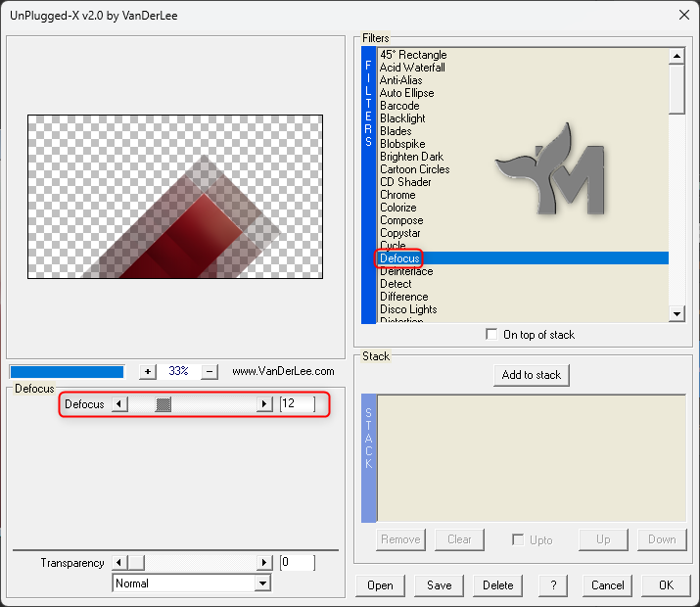
Task: Click the zoom in plus button
Action: pos(147,371)
